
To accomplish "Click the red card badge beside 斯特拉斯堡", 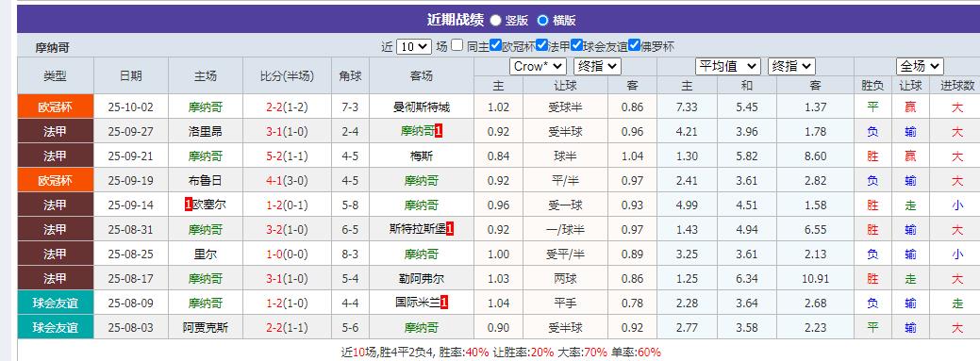I will [x=450, y=229].
